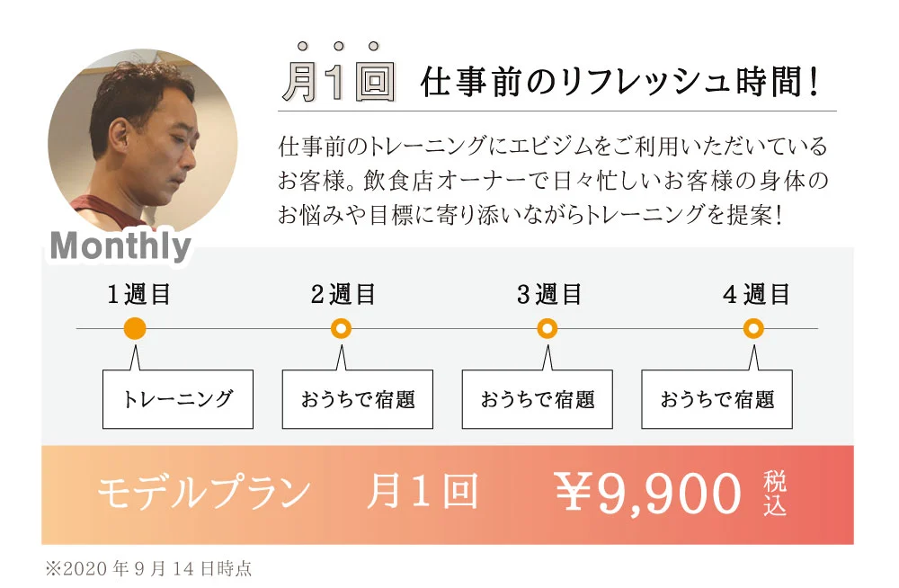Image resolution: width=899 pixels, height=588 pixels.
Task: Click the 1週目 week label
Action: tap(138, 294)
